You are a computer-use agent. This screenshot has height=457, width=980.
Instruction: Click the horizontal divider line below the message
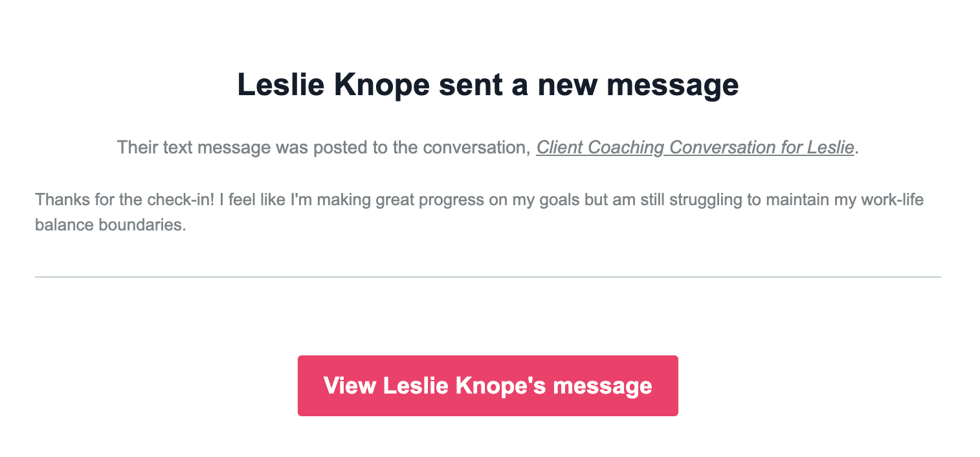point(487,277)
